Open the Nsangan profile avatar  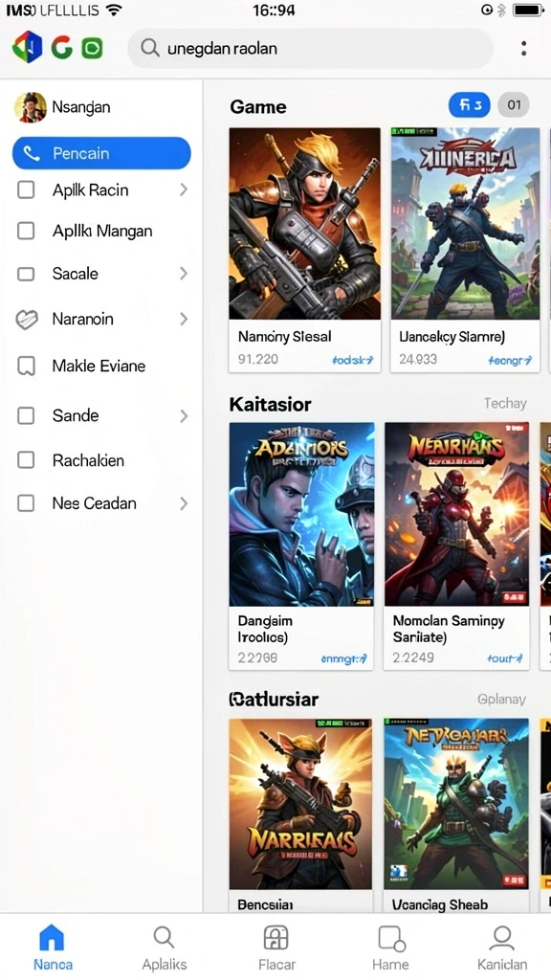point(30,107)
